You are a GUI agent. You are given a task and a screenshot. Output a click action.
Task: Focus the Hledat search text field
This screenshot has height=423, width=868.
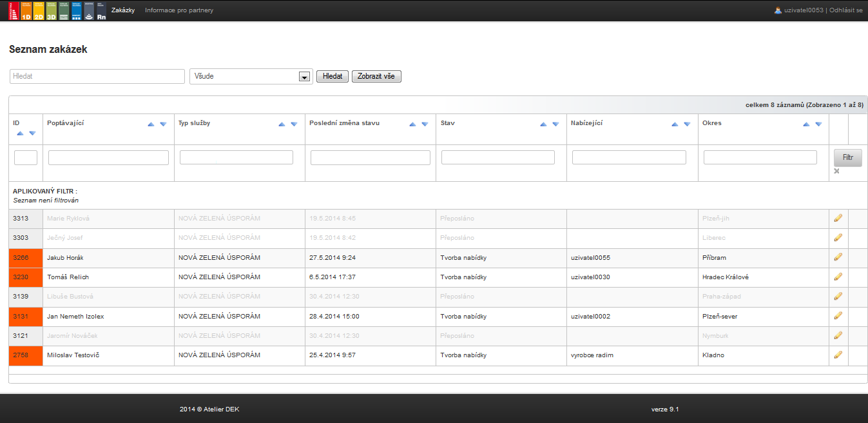pos(97,76)
